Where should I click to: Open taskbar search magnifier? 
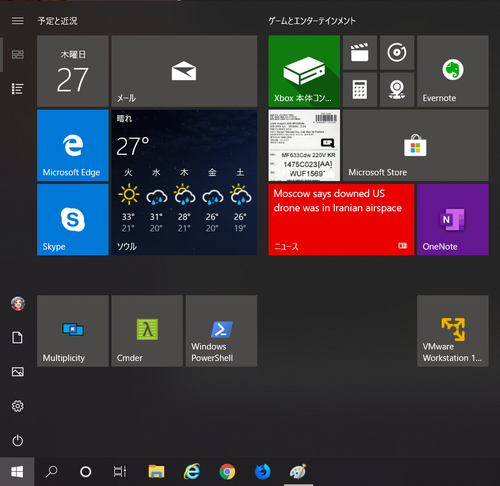pos(51,472)
